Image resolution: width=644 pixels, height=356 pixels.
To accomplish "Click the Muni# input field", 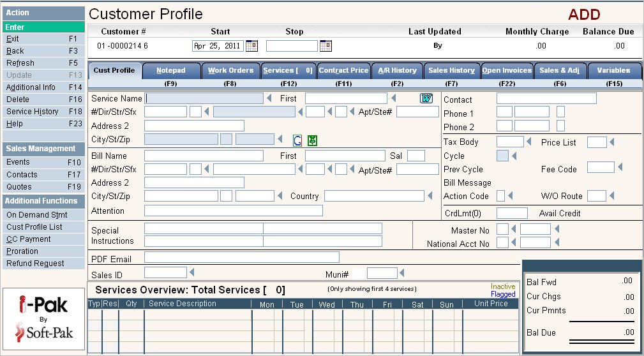I will [x=382, y=273].
